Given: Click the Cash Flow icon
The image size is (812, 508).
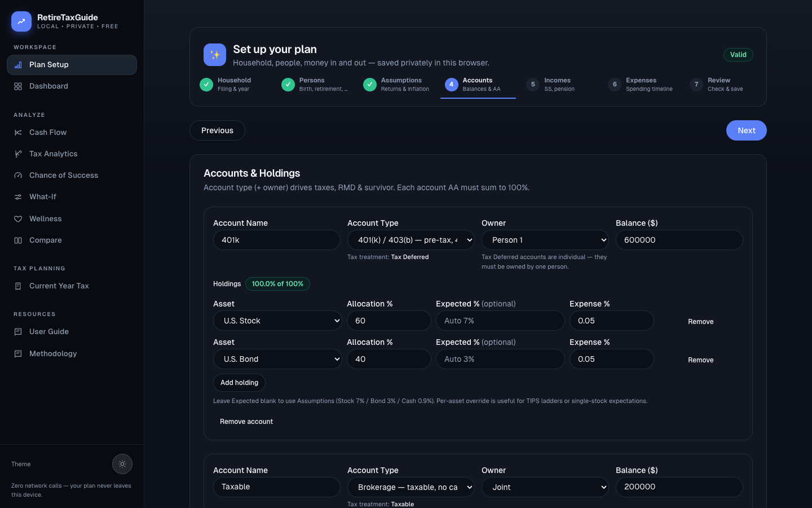Looking at the screenshot, I should pos(18,133).
